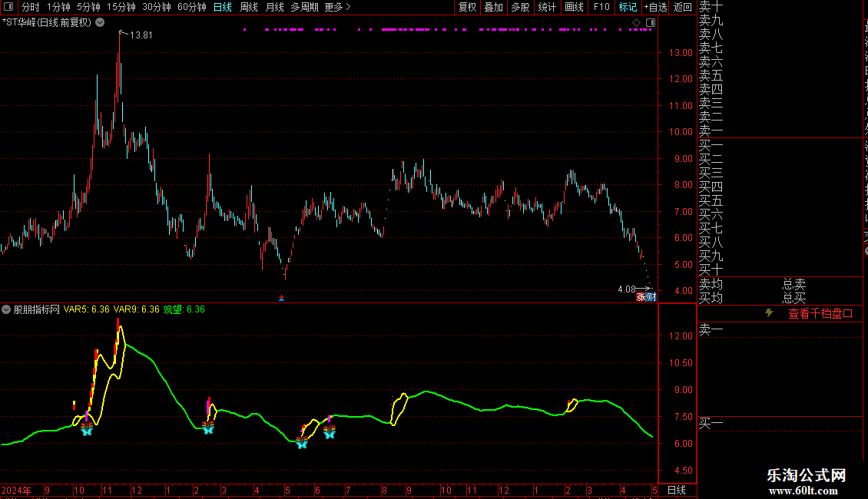Screen dimensions: 868x499
Task: Open the 画线 drawing tools
Action: click(x=574, y=7)
